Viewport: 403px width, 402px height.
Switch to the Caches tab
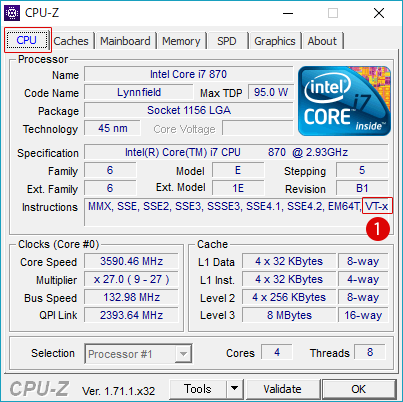(71, 41)
